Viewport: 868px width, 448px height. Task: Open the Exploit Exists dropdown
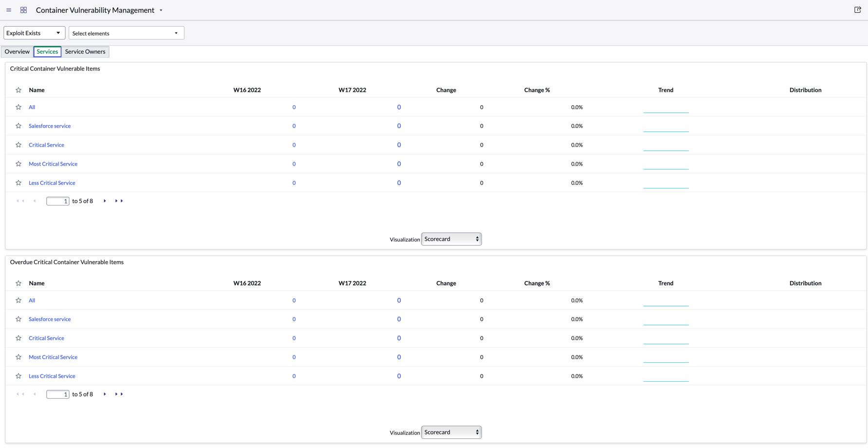[34, 33]
